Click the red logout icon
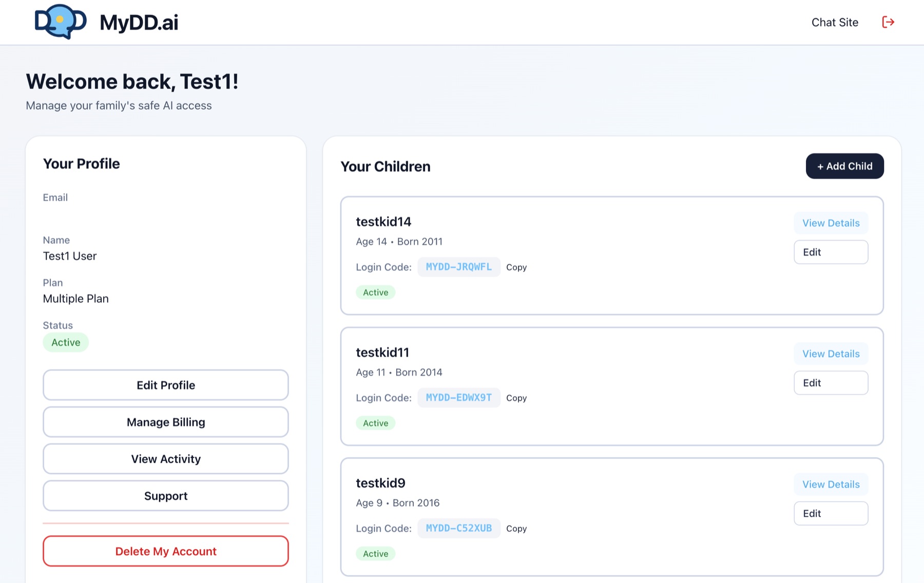 click(888, 22)
